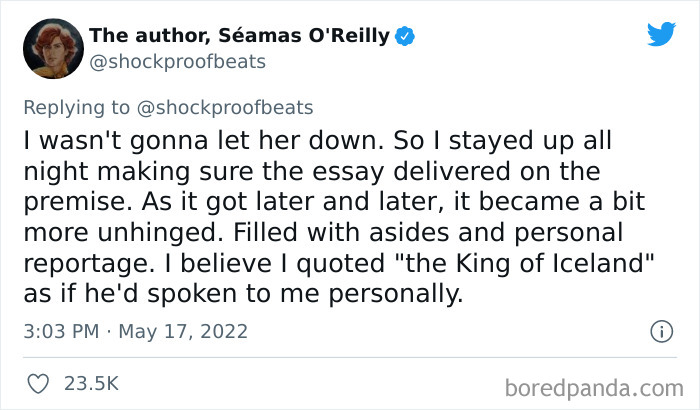Like the tweet with the heart icon
The image size is (700, 410).
point(40,383)
